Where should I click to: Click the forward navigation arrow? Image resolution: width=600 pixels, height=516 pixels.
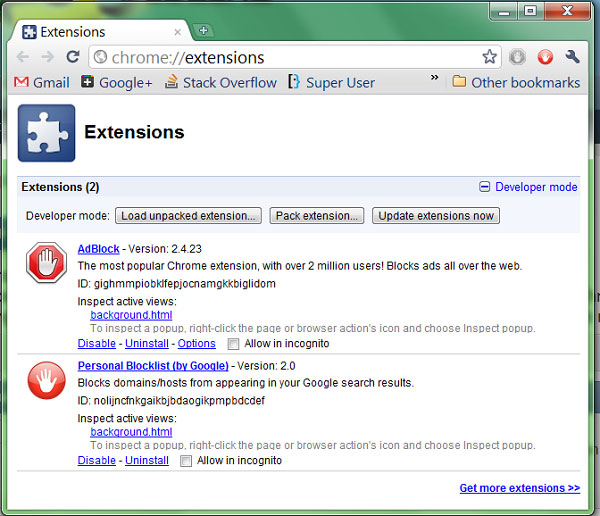click(48, 57)
